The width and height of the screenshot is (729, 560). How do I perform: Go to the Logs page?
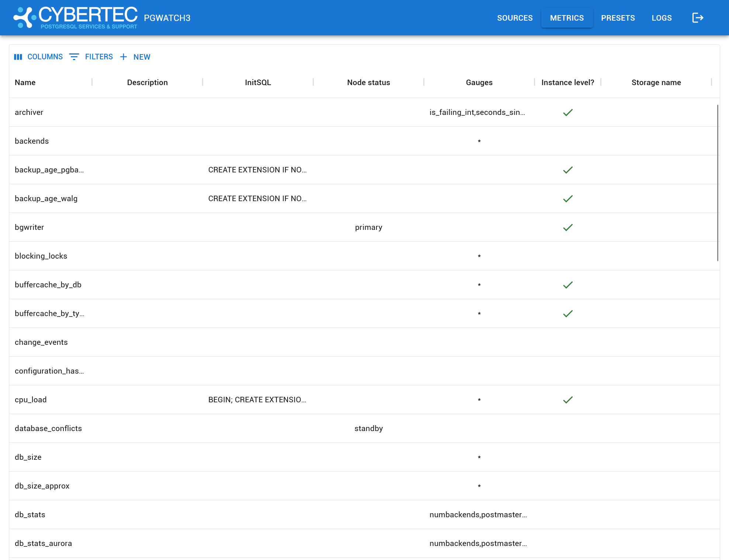click(662, 18)
